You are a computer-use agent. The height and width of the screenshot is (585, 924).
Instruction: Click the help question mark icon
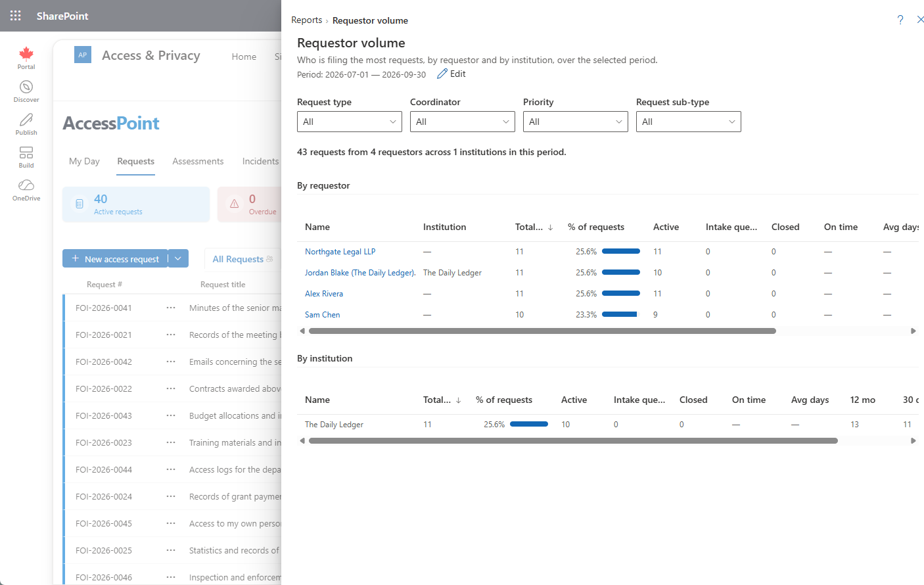[x=900, y=20]
